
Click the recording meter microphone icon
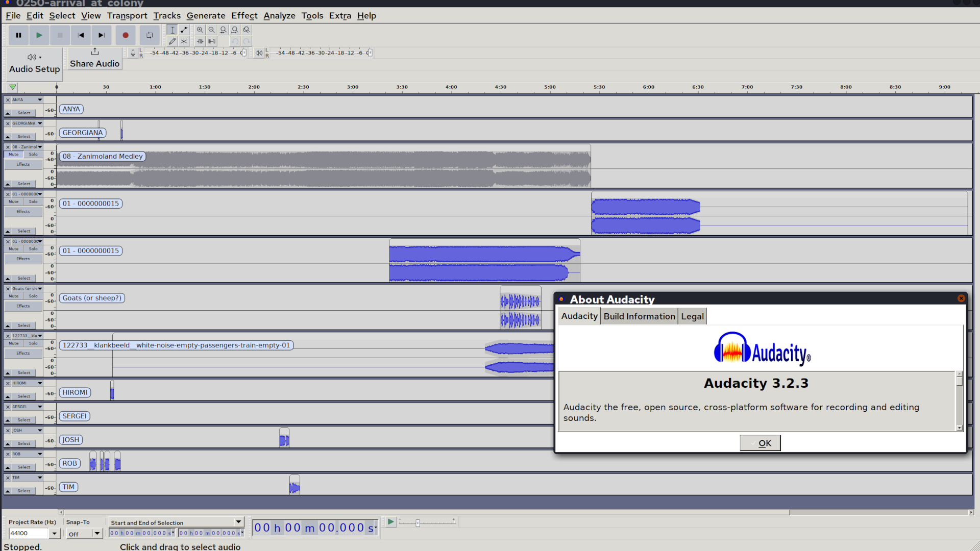tap(133, 53)
